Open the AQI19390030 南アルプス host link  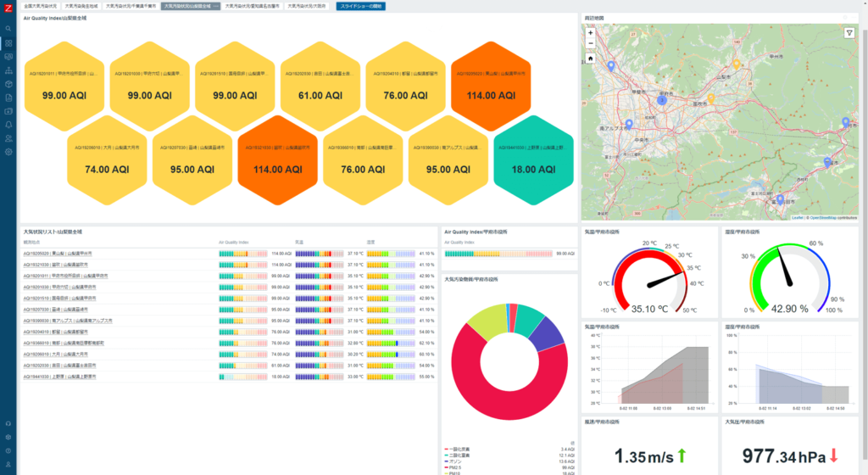point(68,321)
